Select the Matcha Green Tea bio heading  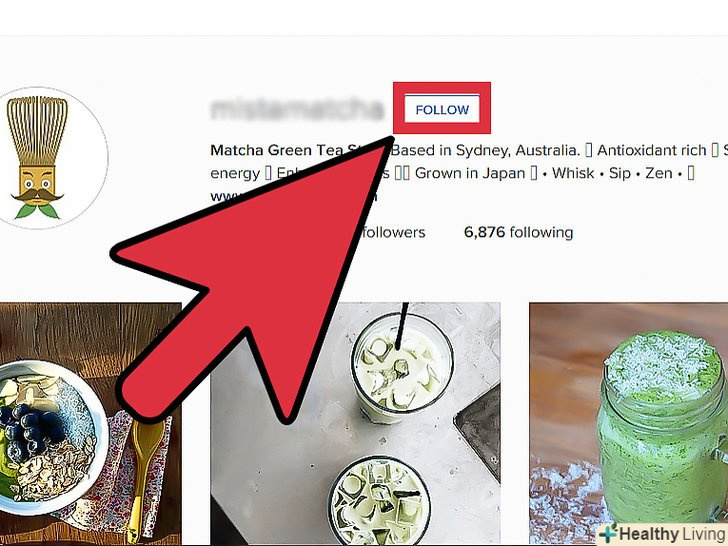[277, 150]
